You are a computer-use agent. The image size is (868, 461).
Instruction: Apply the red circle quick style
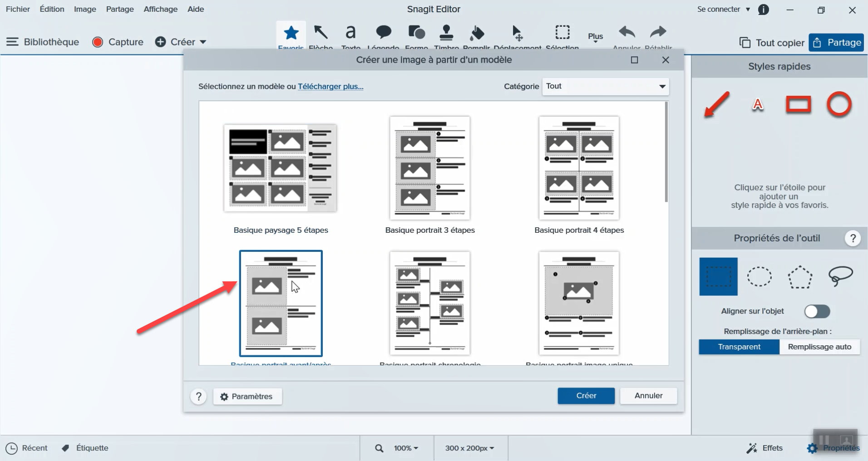pyautogui.click(x=839, y=104)
